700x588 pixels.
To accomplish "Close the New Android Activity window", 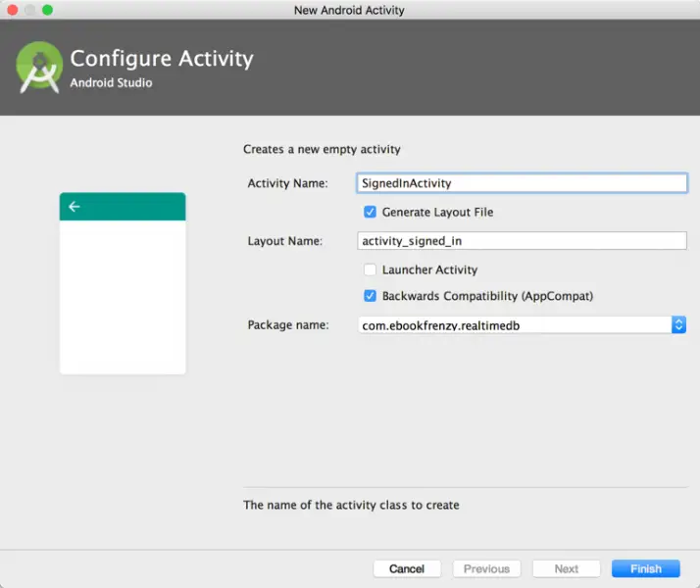I will pos(12,10).
